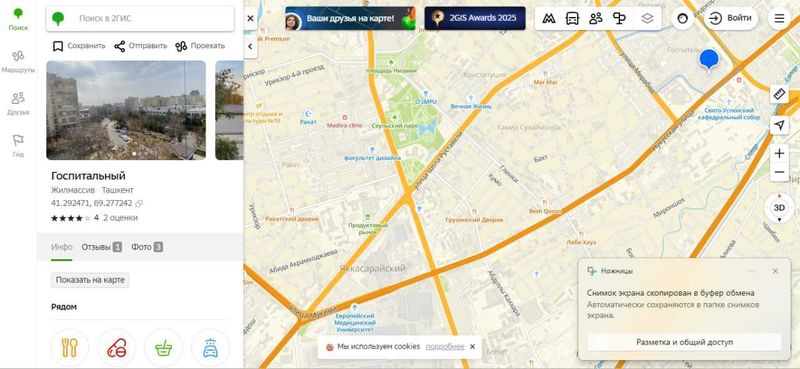This screenshot has height=369, width=800.
Task: Click the Войти login button
Action: pos(732,18)
